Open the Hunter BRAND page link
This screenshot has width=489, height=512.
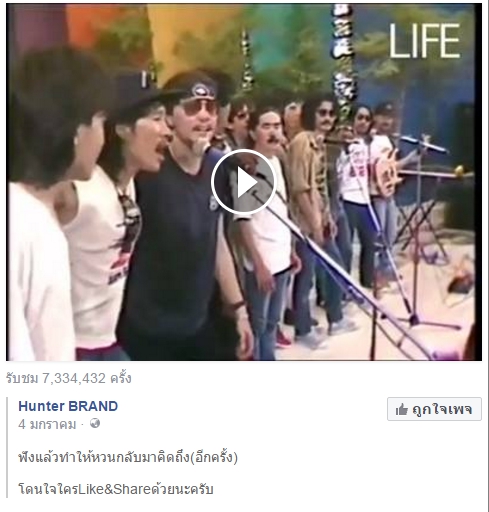click(x=68, y=406)
